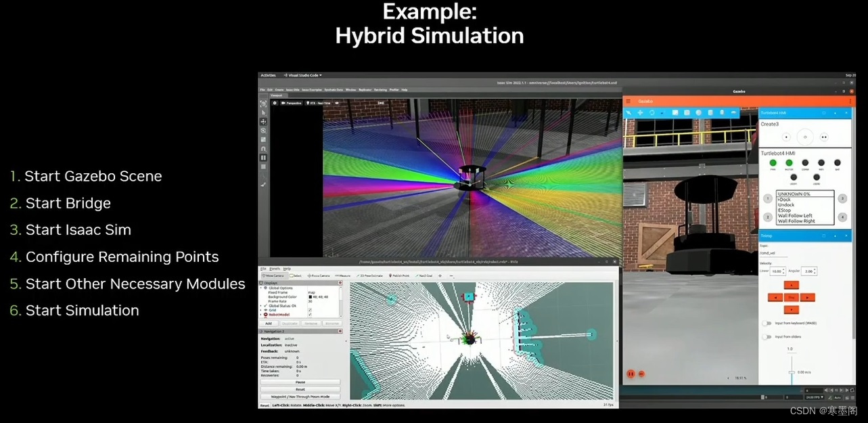Click the minus icon in RViz toolbar
The image size is (868, 423).
coord(451,275)
